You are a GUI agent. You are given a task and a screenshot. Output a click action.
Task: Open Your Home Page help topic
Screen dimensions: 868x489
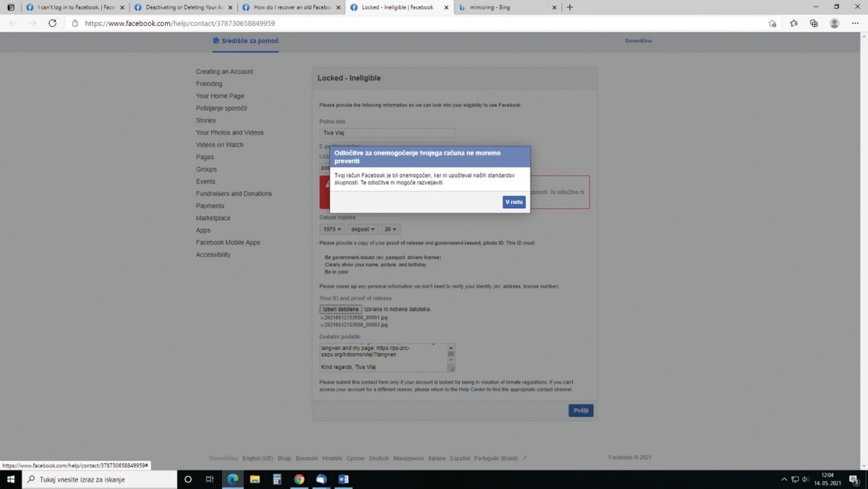(220, 96)
